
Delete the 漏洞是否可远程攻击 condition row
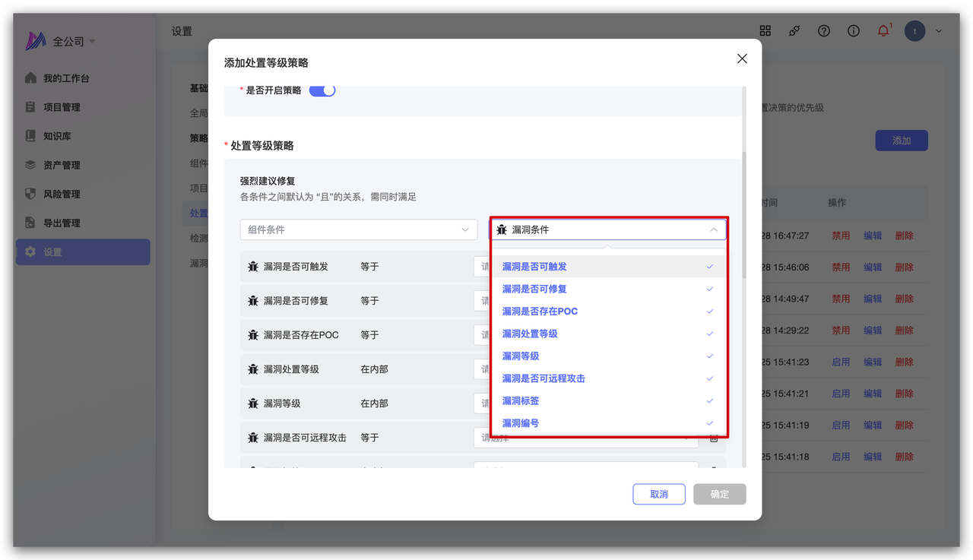tap(714, 438)
